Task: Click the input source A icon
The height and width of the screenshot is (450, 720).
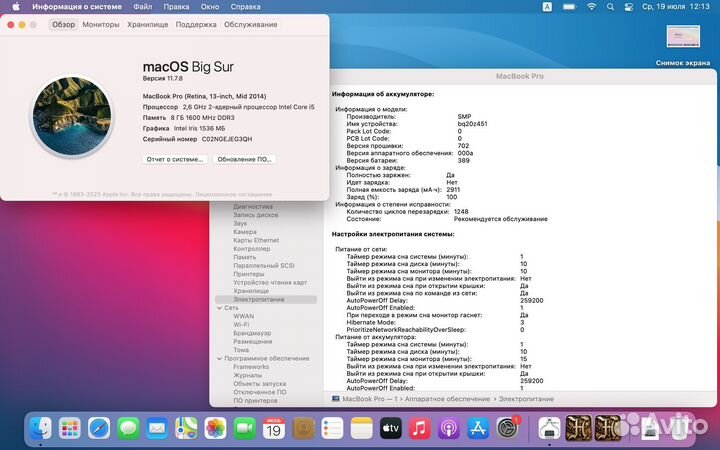Action: coord(547,7)
